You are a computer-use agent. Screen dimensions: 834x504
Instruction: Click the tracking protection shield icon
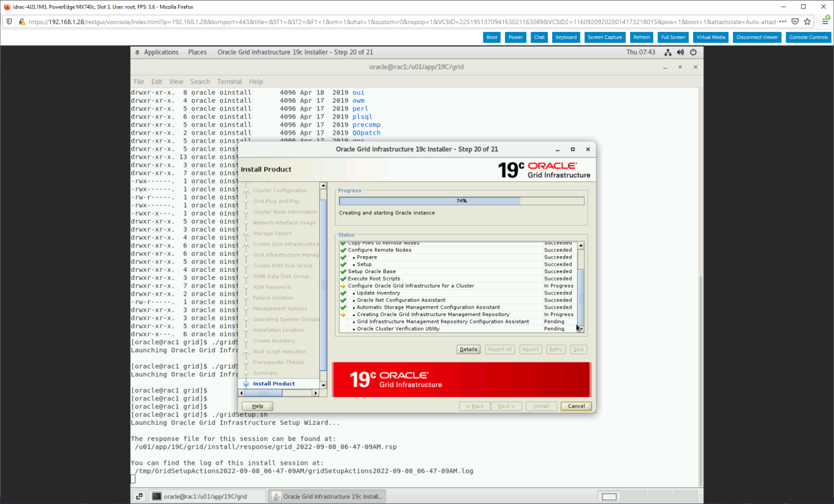click(x=8, y=21)
